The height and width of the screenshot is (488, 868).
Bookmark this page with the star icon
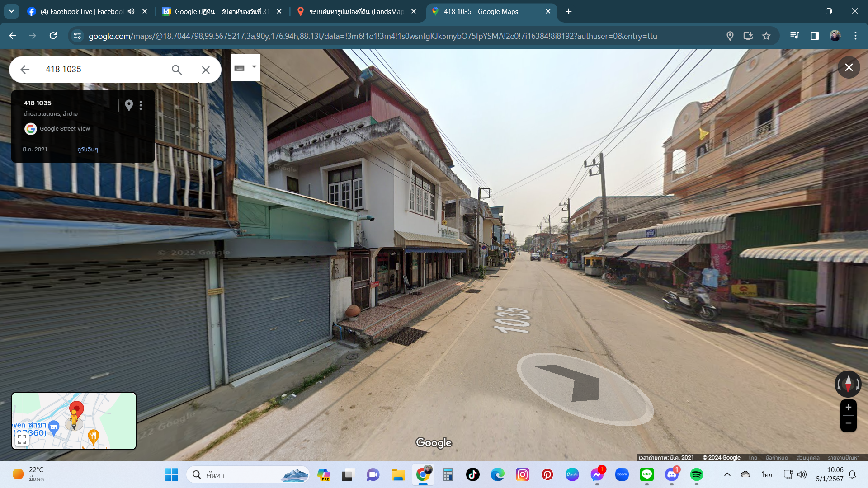click(766, 36)
